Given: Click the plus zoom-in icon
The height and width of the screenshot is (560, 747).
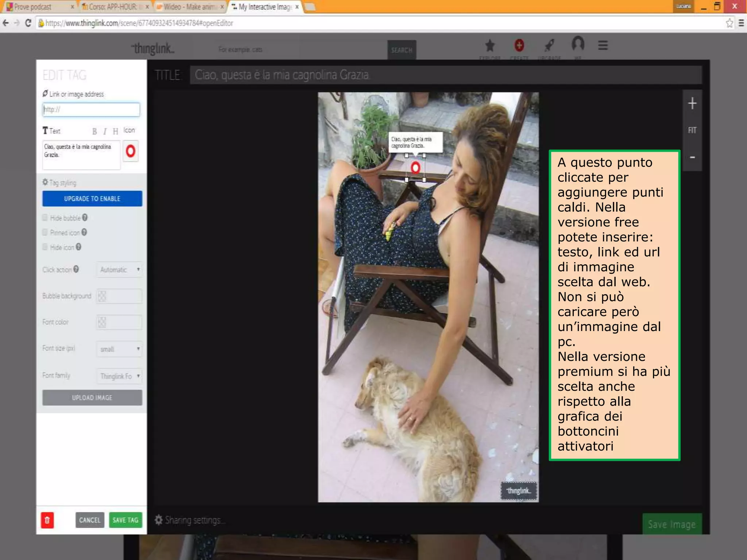Looking at the screenshot, I should point(692,104).
